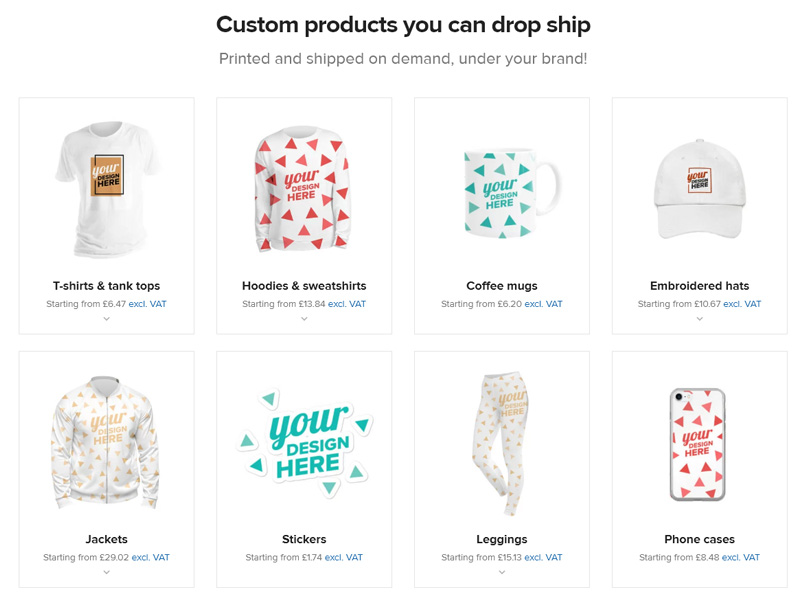Click the leggings product image
The width and height of the screenshot is (808, 599).
(501, 438)
